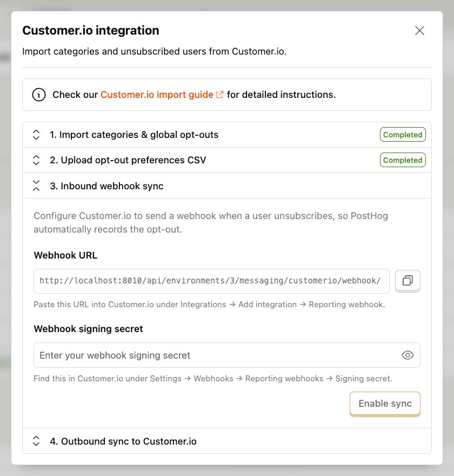Click 'Paste this URL into Customer.io' hint
Image resolution: width=454 pixels, height=476 pixels.
pos(209,305)
